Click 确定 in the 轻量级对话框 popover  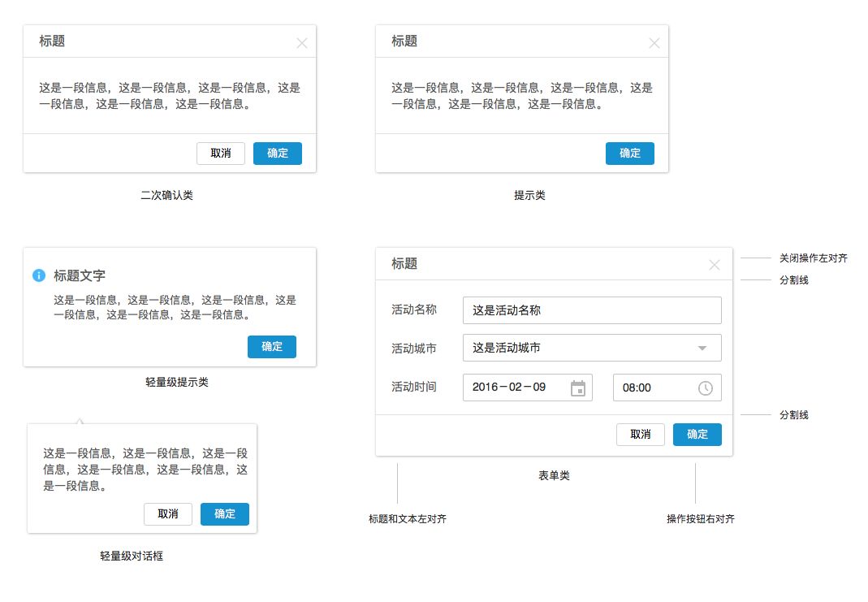[x=224, y=514]
